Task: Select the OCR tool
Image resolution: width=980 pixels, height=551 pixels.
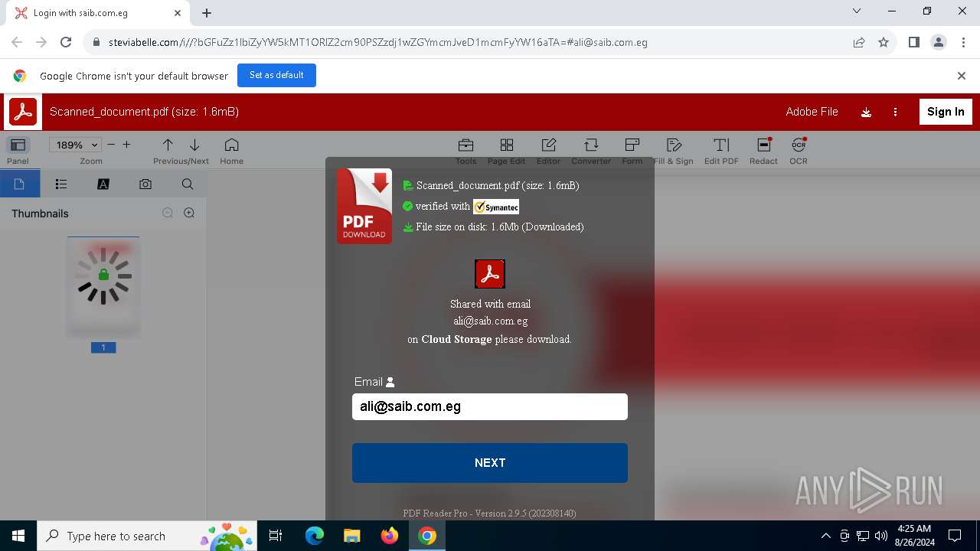Action: pyautogui.click(x=799, y=150)
